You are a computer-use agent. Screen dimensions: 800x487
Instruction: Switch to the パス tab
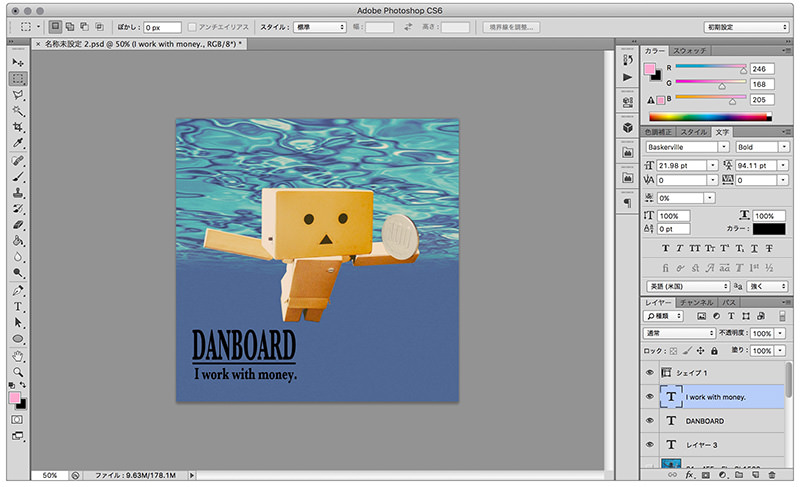728,302
